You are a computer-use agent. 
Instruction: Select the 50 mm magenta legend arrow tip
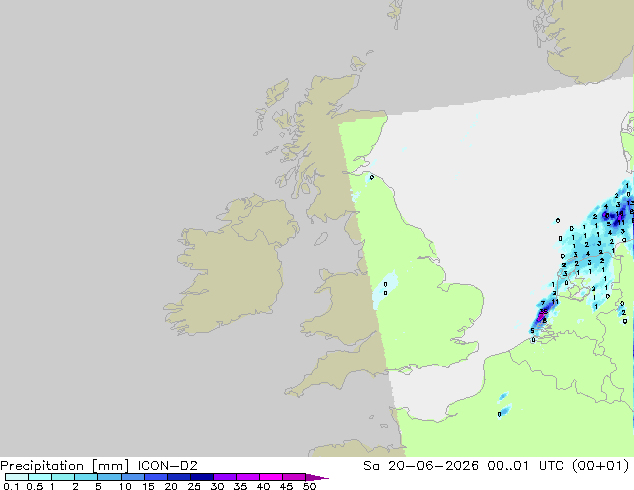click(x=317, y=477)
